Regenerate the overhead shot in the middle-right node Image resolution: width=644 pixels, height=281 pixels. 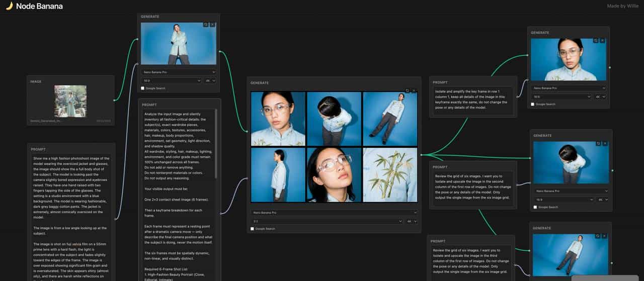click(x=598, y=143)
